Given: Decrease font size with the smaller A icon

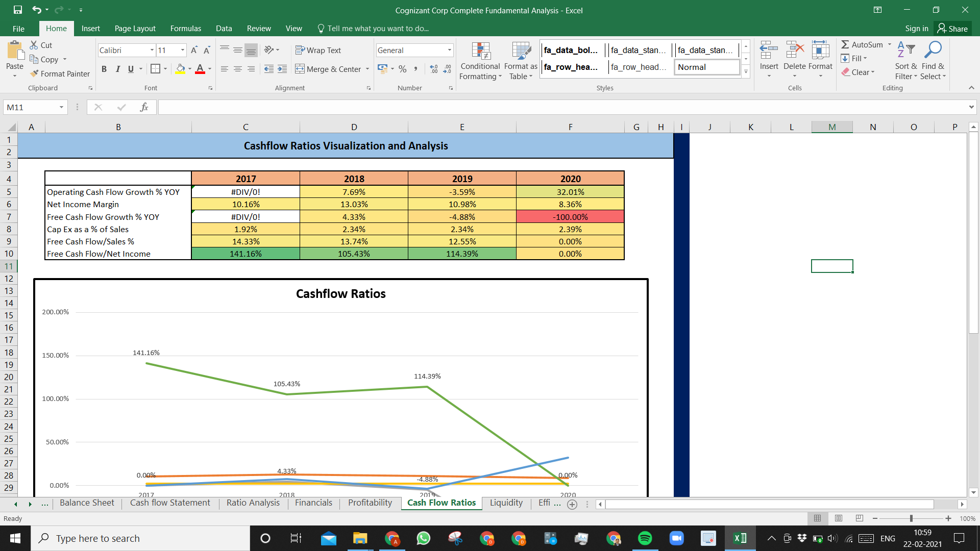Looking at the screenshot, I should pos(207,50).
